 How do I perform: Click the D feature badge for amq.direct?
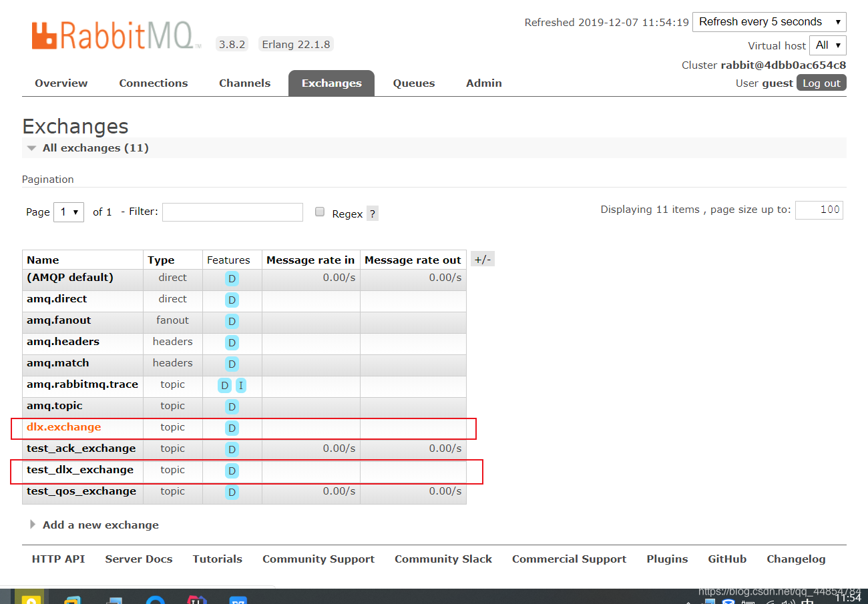click(x=232, y=300)
